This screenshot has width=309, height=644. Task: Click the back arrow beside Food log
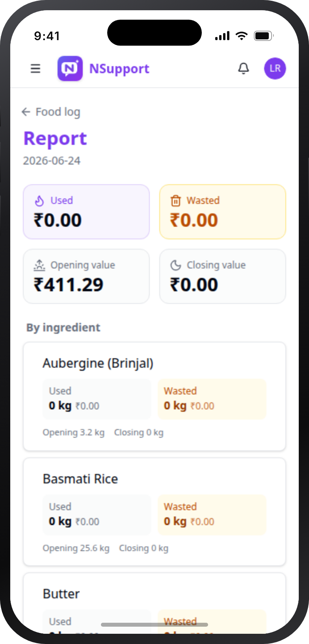tap(26, 112)
